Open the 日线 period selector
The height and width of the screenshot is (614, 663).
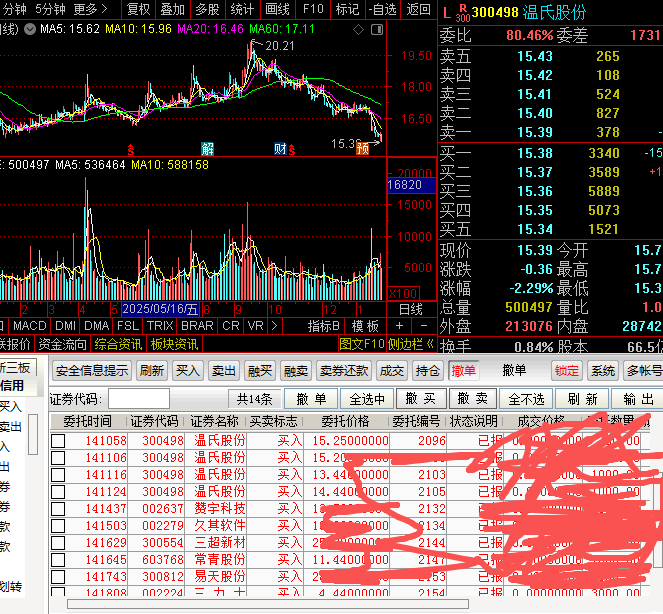point(411,310)
